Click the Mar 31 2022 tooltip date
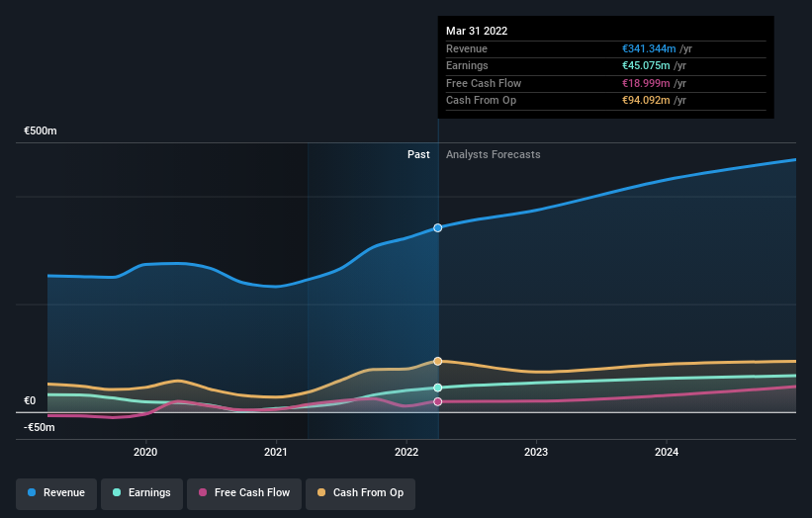Viewport: 812px width, 518px height. coord(477,31)
